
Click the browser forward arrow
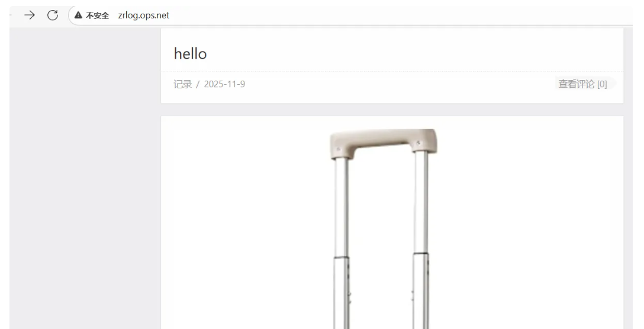(x=29, y=15)
